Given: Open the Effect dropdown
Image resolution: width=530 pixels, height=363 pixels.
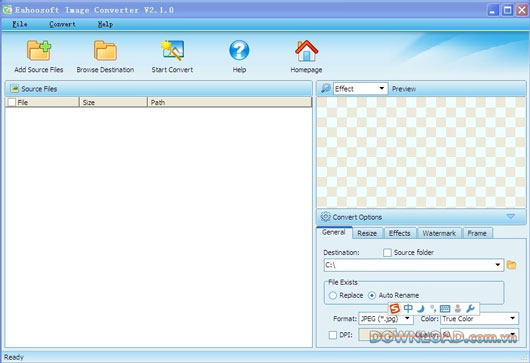Looking at the screenshot, I should coord(360,89).
